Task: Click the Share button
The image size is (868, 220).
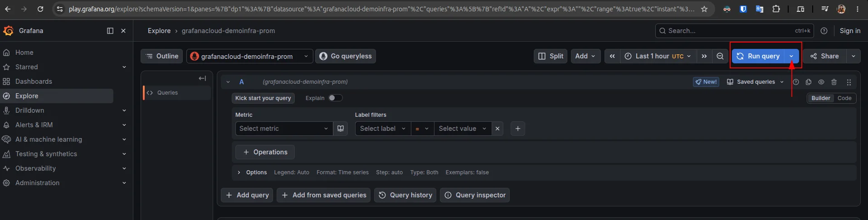Action: tap(825, 56)
